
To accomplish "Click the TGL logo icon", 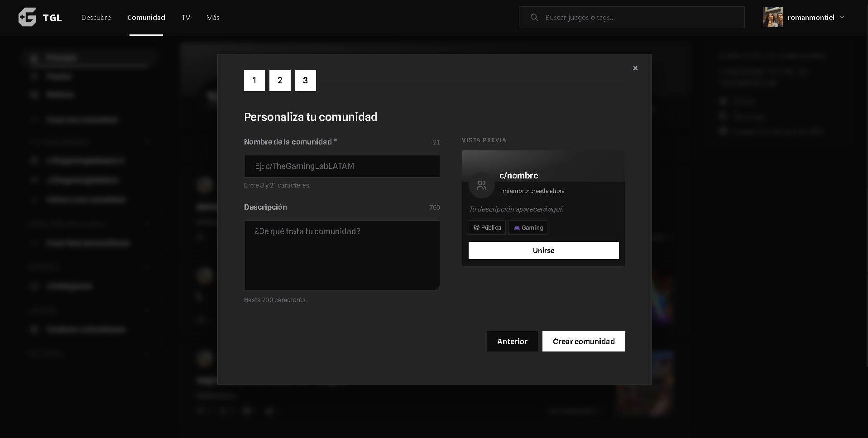I will click(x=27, y=17).
